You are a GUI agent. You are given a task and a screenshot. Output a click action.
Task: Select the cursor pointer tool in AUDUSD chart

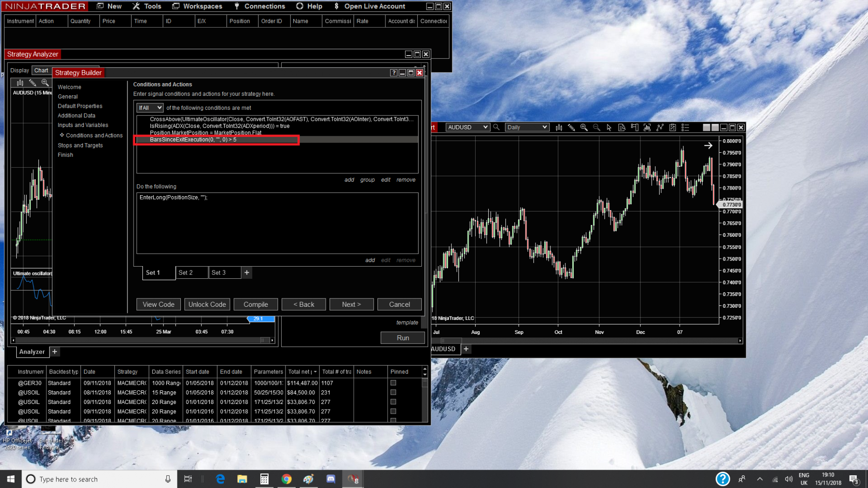pos(609,127)
